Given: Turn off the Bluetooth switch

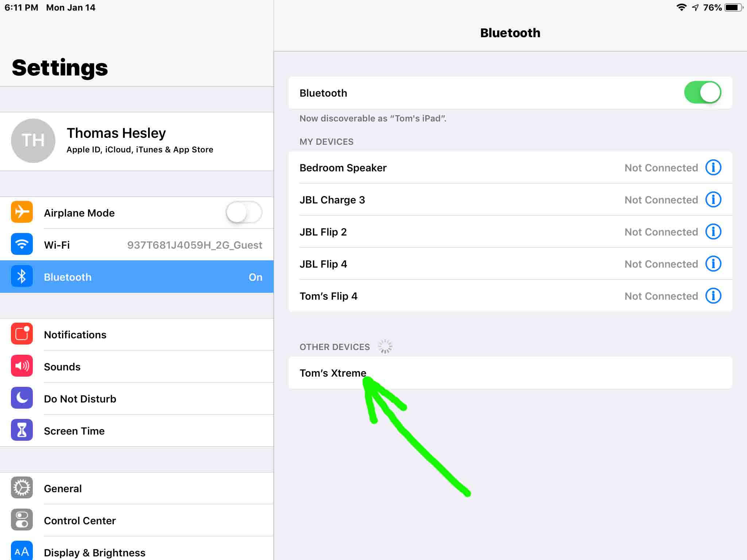Looking at the screenshot, I should (703, 93).
